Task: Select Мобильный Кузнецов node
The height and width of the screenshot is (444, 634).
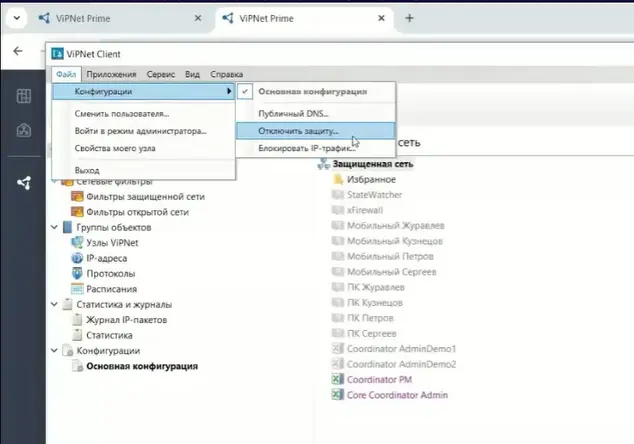Action: pos(395,241)
